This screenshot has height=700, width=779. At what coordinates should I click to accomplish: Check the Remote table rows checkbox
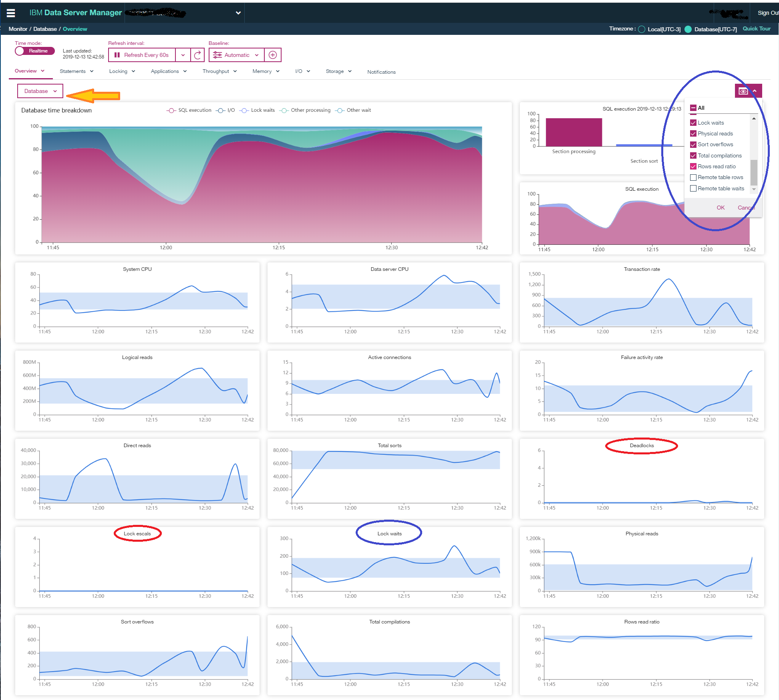click(x=693, y=178)
